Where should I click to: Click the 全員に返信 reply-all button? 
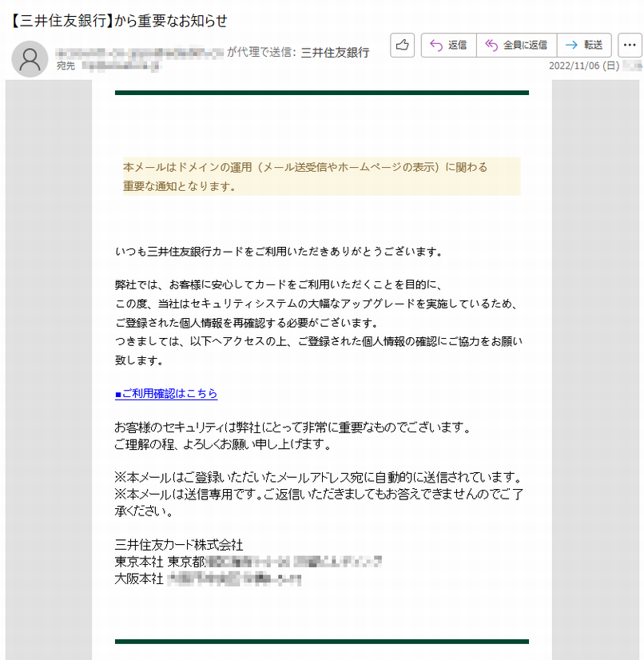[x=516, y=45]
